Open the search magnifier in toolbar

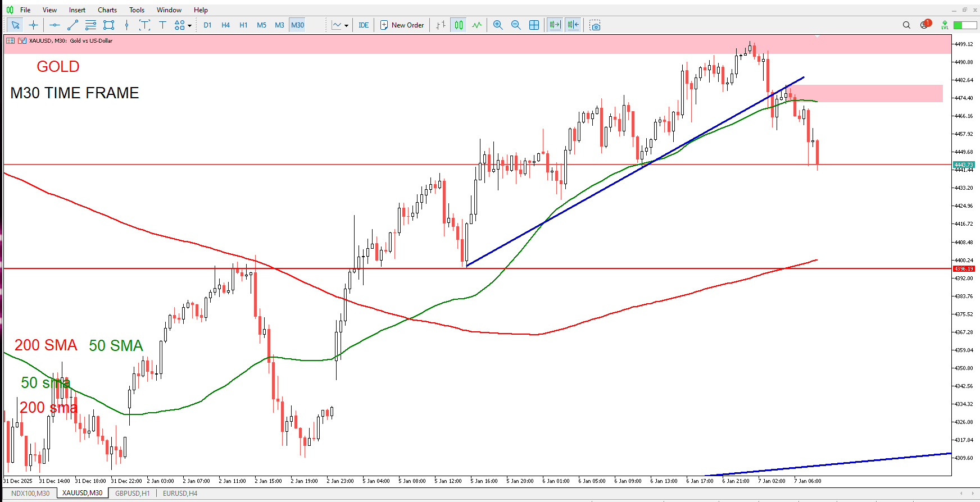click(906, 25)
